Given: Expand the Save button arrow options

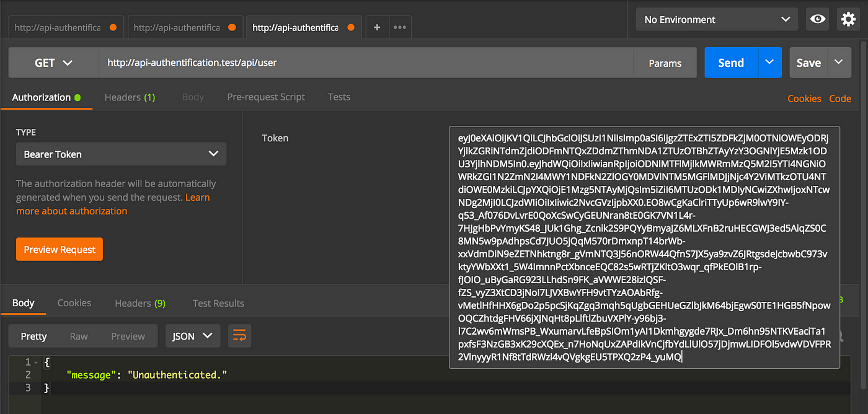Looking at the screenshot, I should 839,63.
